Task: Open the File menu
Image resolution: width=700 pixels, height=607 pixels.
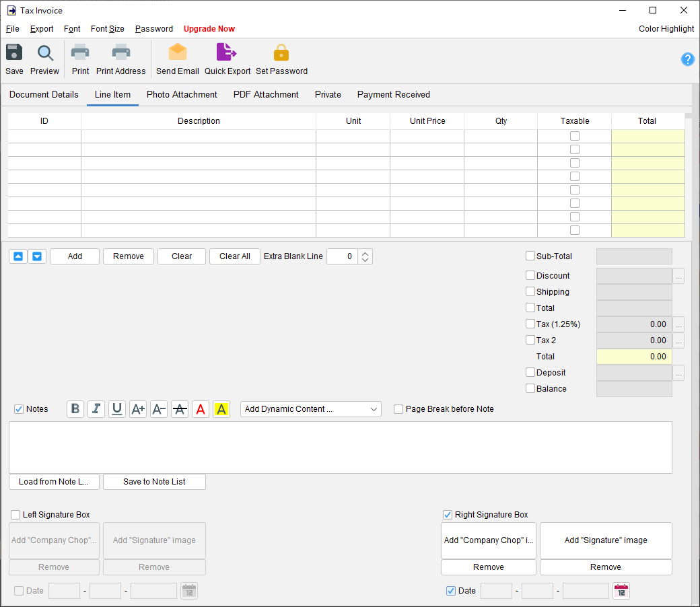Action: click(13, 28)
